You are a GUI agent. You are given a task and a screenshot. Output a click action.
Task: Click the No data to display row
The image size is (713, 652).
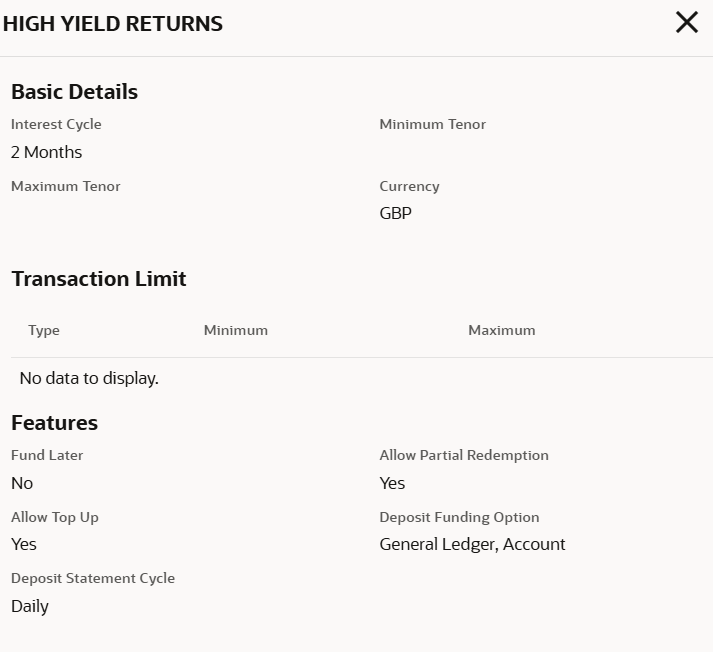pos(89,378)
